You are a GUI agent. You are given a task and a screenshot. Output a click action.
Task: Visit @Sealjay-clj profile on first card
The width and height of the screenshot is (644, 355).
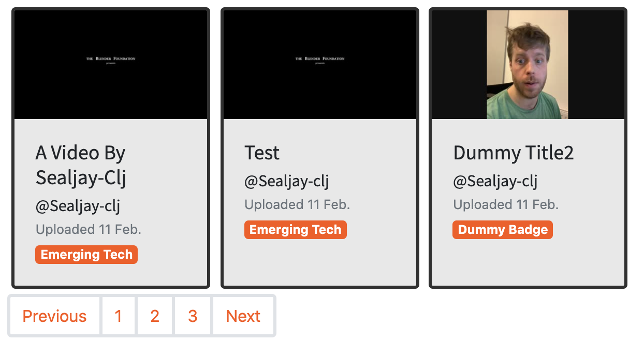[x=78, y=206]
